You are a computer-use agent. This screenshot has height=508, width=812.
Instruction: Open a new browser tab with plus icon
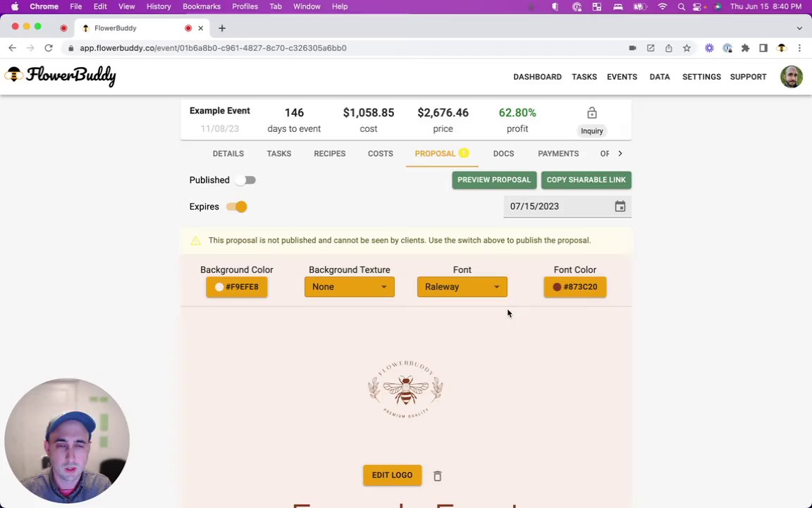[x=222, y=28]
